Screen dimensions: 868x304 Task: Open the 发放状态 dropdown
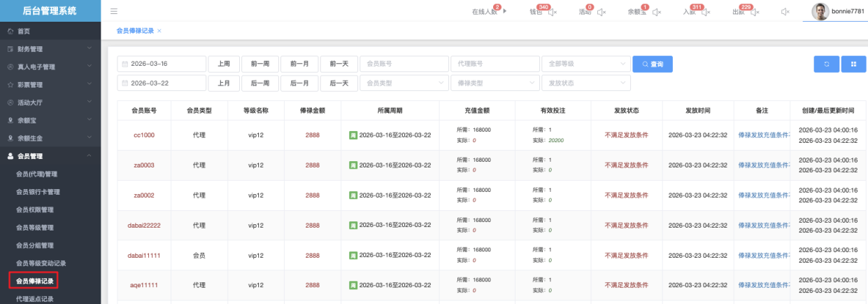(585, 83)
